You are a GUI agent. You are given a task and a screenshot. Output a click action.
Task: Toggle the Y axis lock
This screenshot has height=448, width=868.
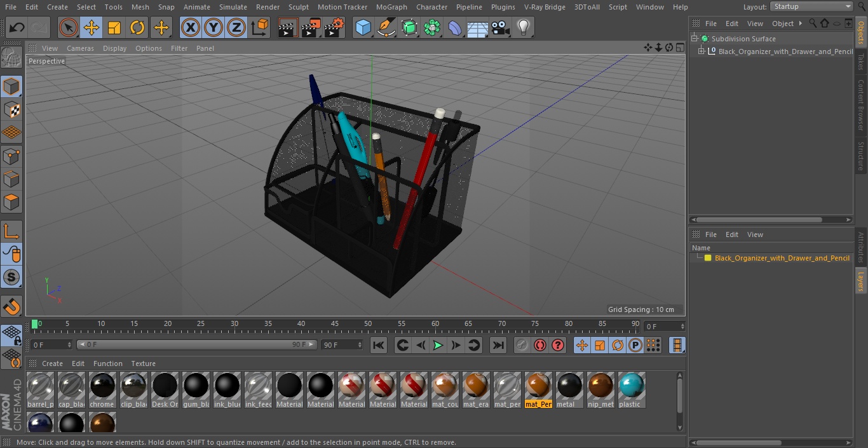(214, 27)
